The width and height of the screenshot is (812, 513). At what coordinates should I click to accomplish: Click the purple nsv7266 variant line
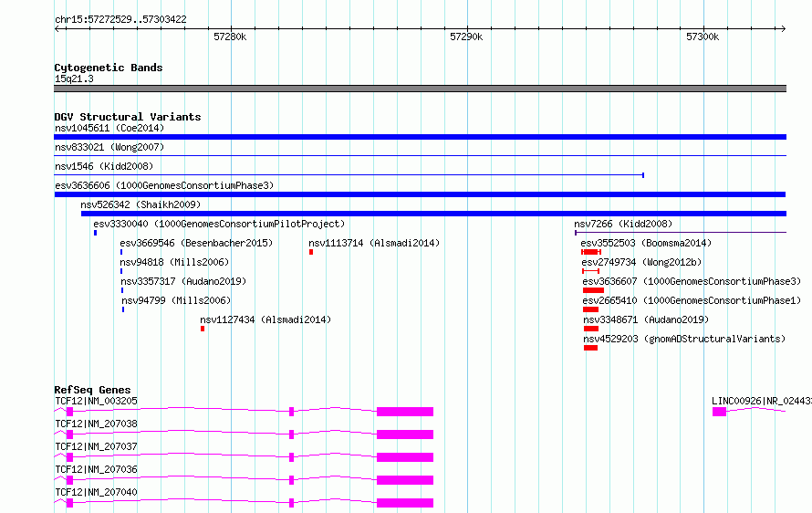point(681,233)
